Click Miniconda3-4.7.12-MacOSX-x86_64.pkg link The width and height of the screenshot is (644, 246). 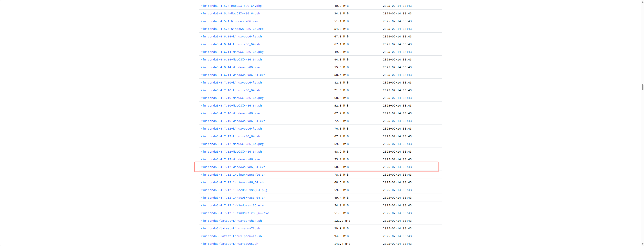232,144
